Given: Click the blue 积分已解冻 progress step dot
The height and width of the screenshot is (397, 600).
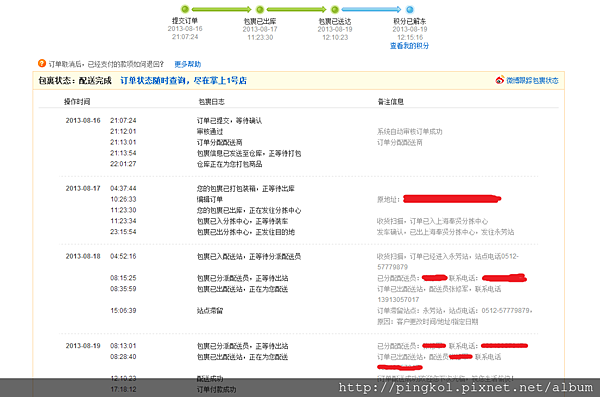Looking at the screenshot, I should [410, 9].
